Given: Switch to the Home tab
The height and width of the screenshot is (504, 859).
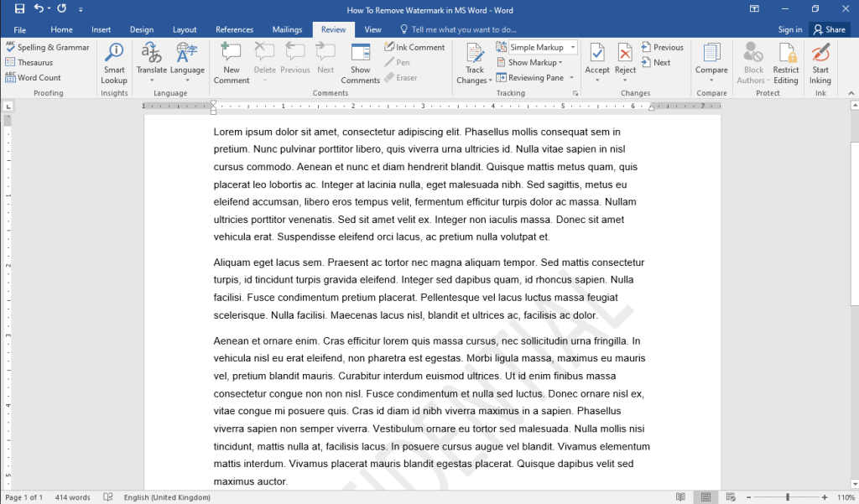Looking at the screenshot, I should click(61, 29).
